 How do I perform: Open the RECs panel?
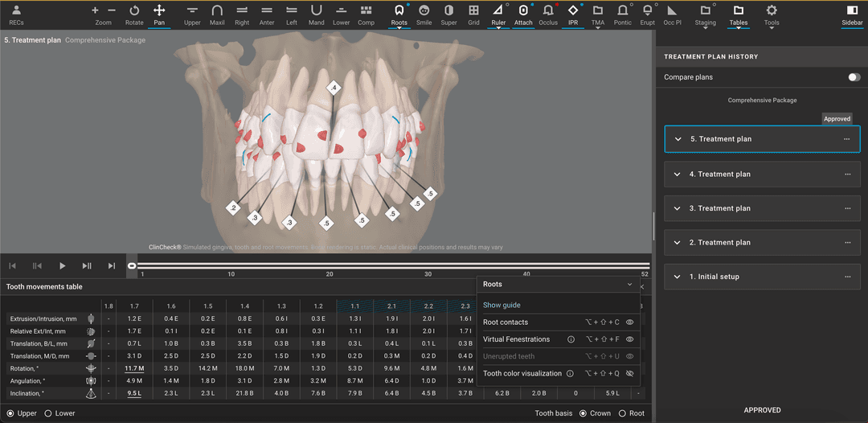pos(16,11)
